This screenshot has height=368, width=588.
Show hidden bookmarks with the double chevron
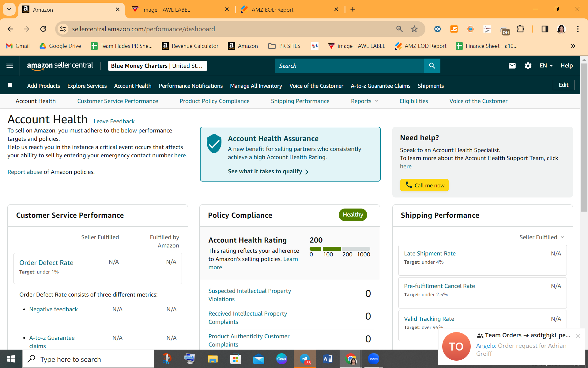pos(573,46)
